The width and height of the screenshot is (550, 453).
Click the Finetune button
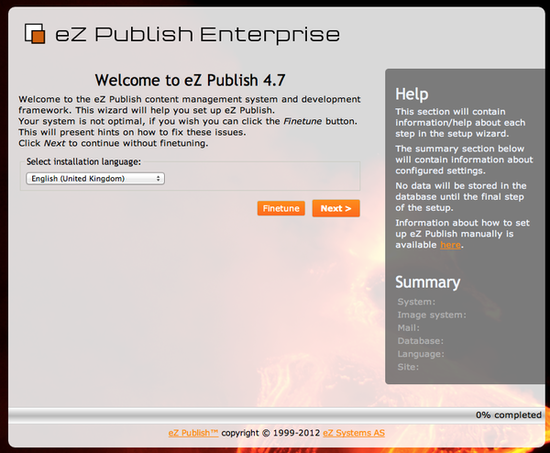(281, 208)
